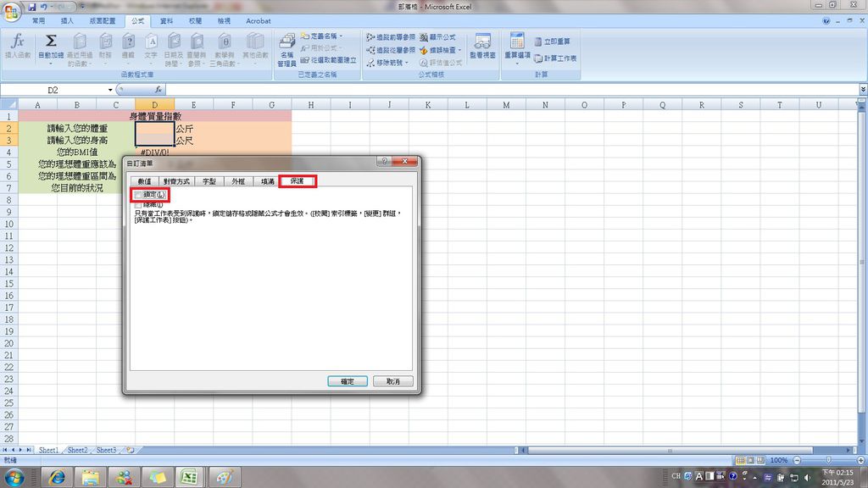Image resolution: width=868 pixels, height=488 pixels.
Task: Switch to Sheet2 worksheet tab
Action: point(77,451)
